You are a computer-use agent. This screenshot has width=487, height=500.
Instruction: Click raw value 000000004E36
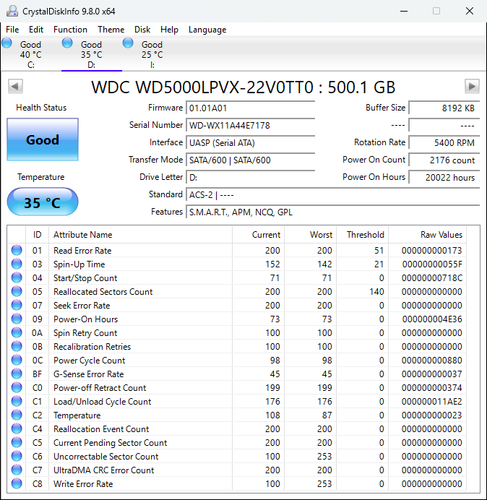(x=432, y=319)
